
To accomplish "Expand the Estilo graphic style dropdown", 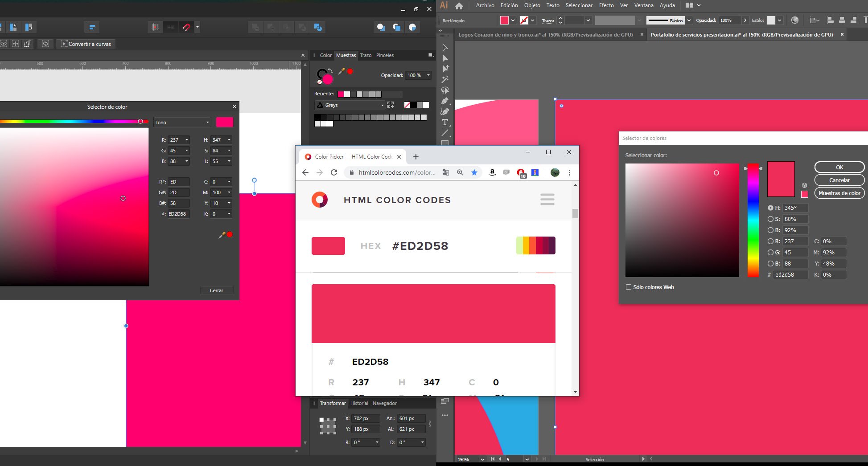I will tap(780, 20).
